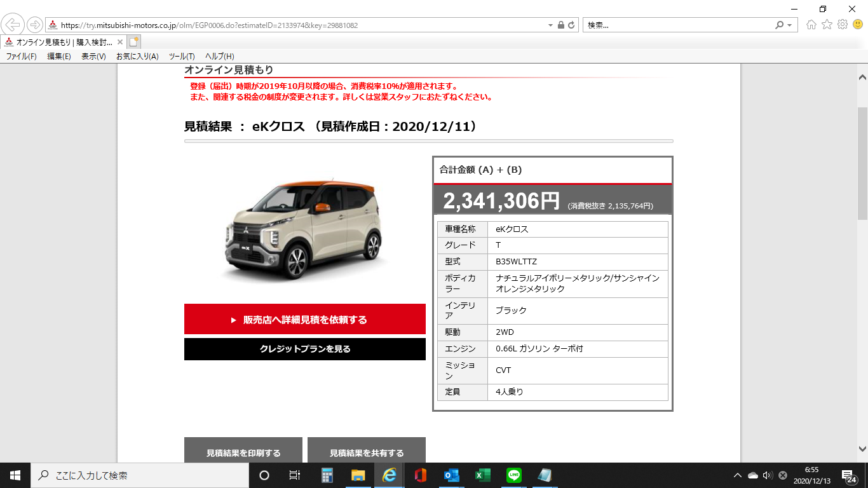Expand the address bar URL dropdown arrow
The width and height of the screenshot is (868, 488).
click(550, 25)
